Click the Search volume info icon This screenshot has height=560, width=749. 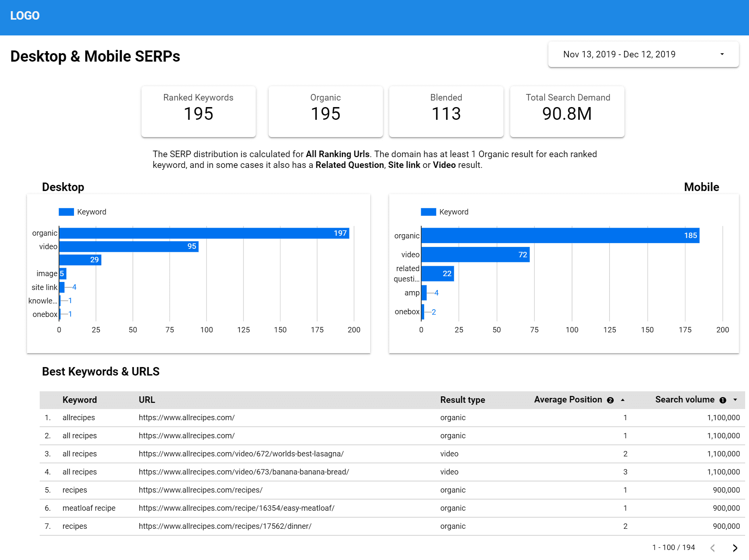tap(723, 400)
